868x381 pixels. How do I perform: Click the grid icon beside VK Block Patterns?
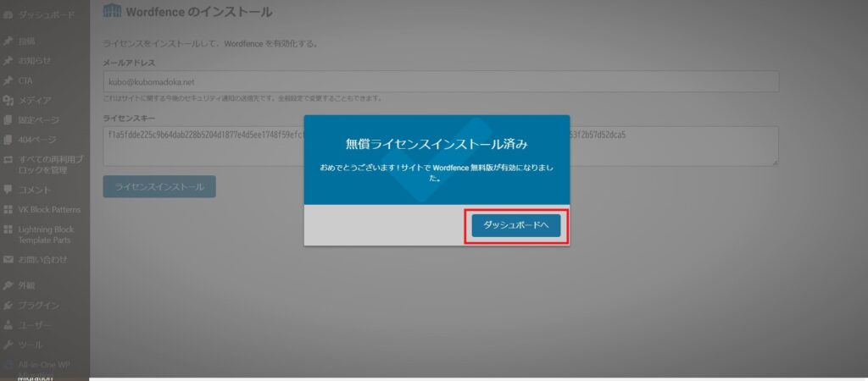pyautogui.click(x=8, y=210)
